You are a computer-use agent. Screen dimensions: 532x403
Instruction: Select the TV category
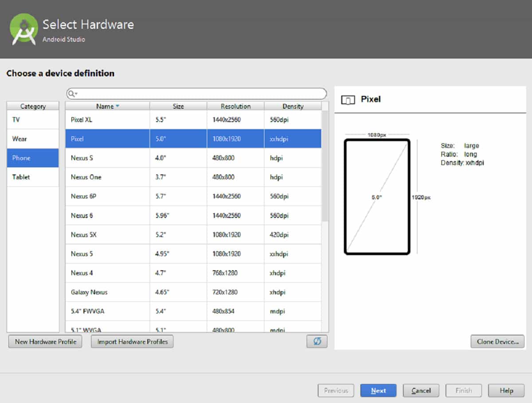click(33, 120)
